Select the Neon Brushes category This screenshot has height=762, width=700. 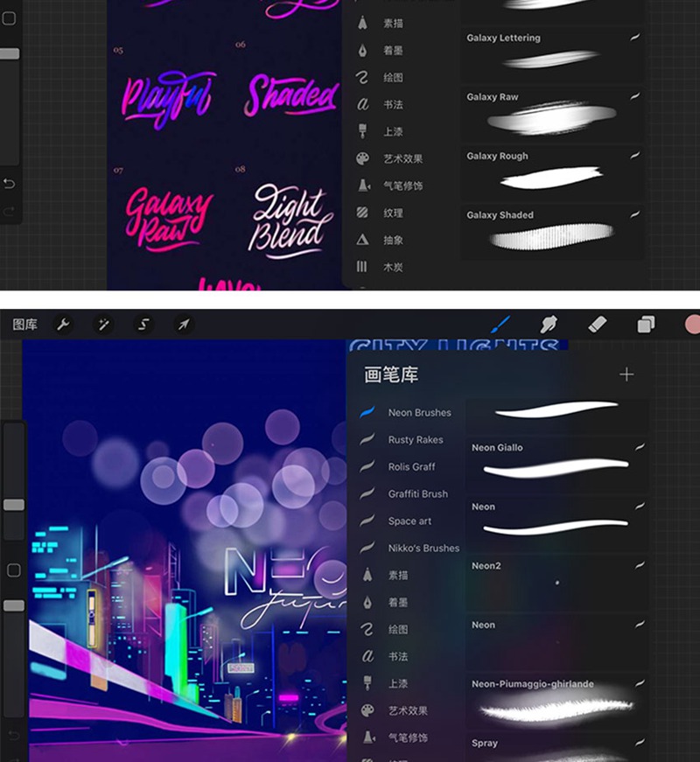[x=419, y=413]
